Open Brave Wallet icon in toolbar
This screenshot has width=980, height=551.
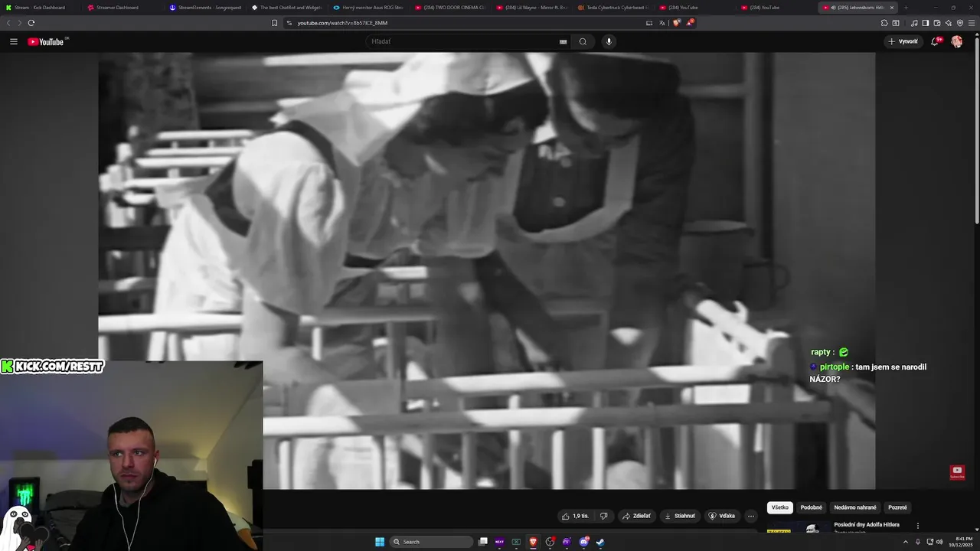[937, 23]
